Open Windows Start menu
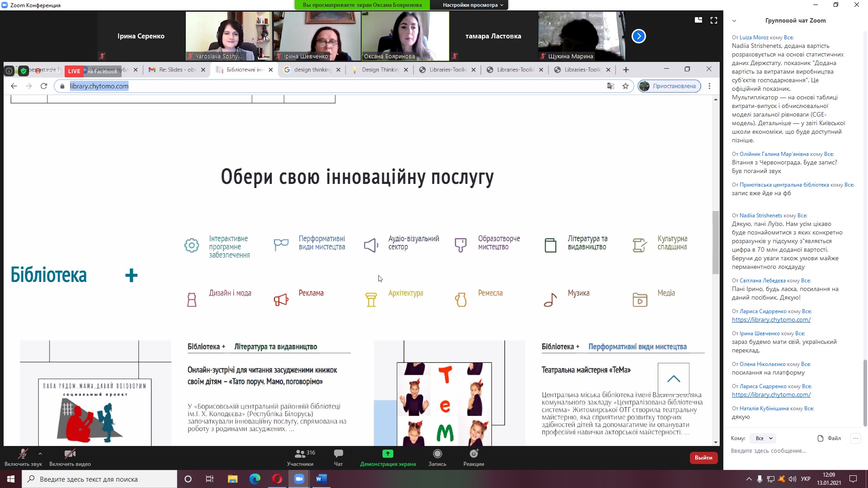The width and height of the screenshot is (868, 488). click(11, 479)
